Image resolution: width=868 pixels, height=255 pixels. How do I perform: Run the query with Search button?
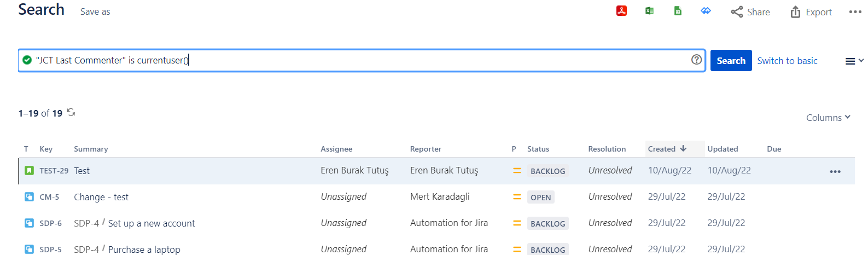(731, 61)
